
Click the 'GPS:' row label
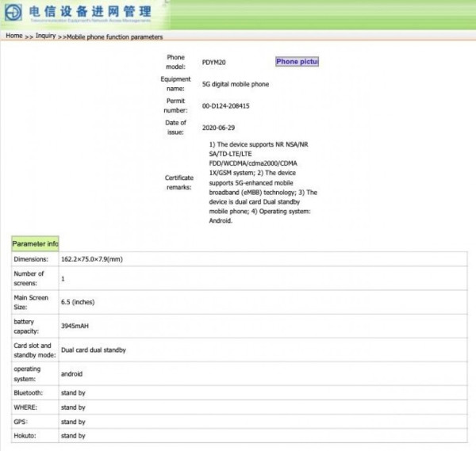pos(21,422)
